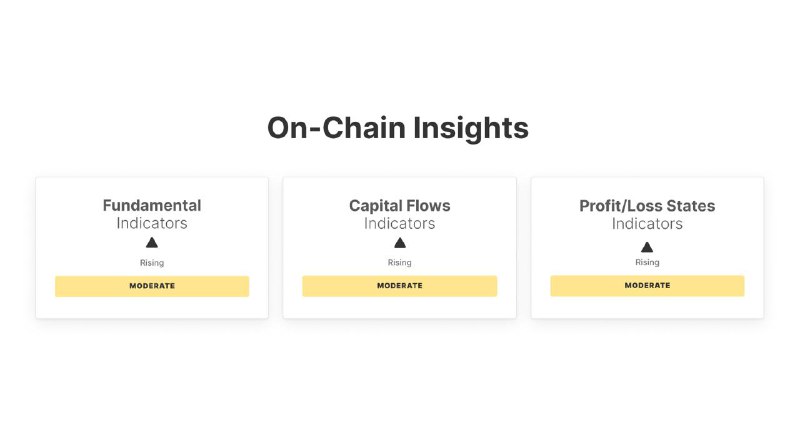Click 'Rising' label under Fundamental Indicators
The width and height of the screenshot is (800, 434).
(x=152, y=263)
